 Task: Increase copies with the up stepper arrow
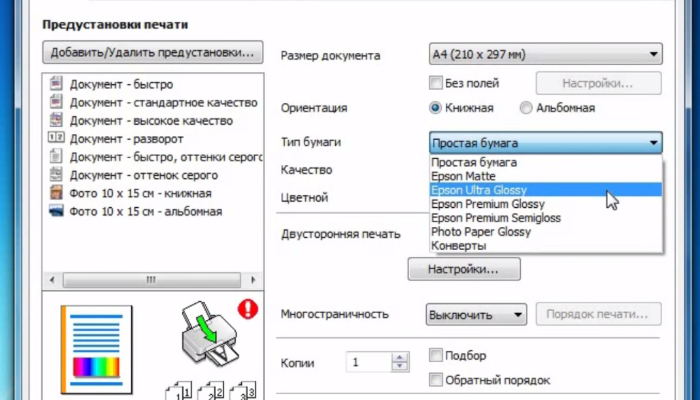[x=400, y=357]
